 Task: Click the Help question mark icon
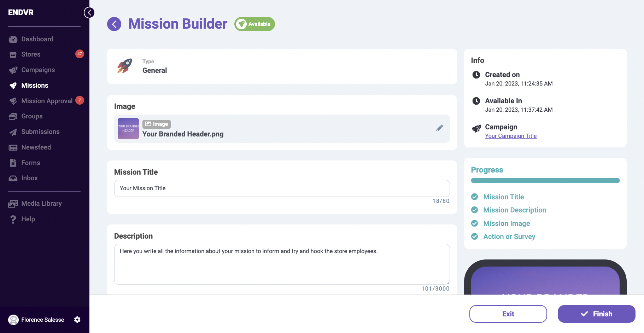13,219
